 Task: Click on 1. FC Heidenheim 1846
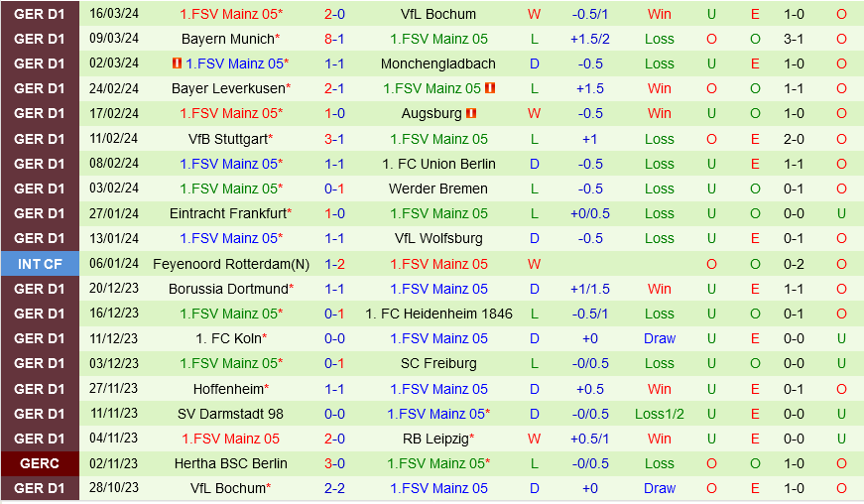(x=438, y=314)
